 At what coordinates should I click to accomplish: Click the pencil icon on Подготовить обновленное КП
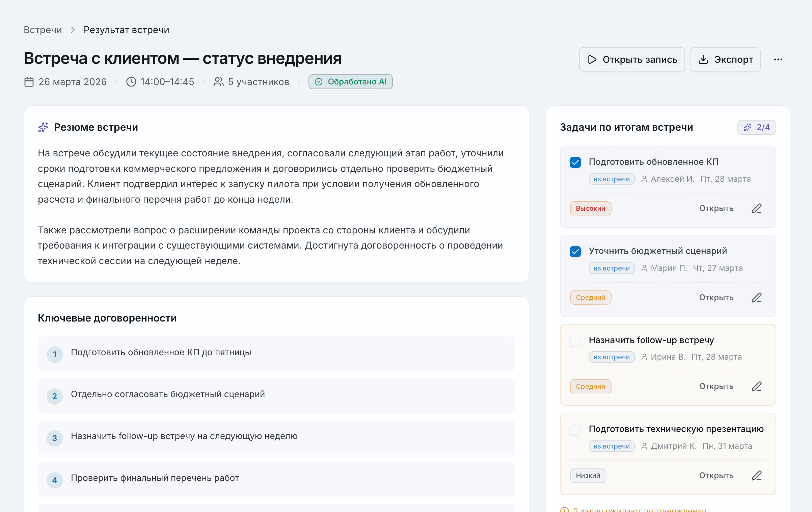click(x=757, y=208)
